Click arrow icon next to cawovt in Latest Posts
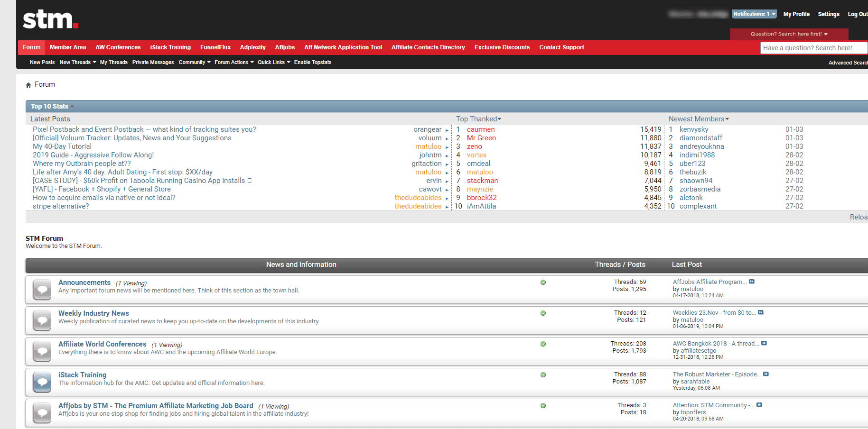Screen dimensions: 868x429 coord(447,190)
